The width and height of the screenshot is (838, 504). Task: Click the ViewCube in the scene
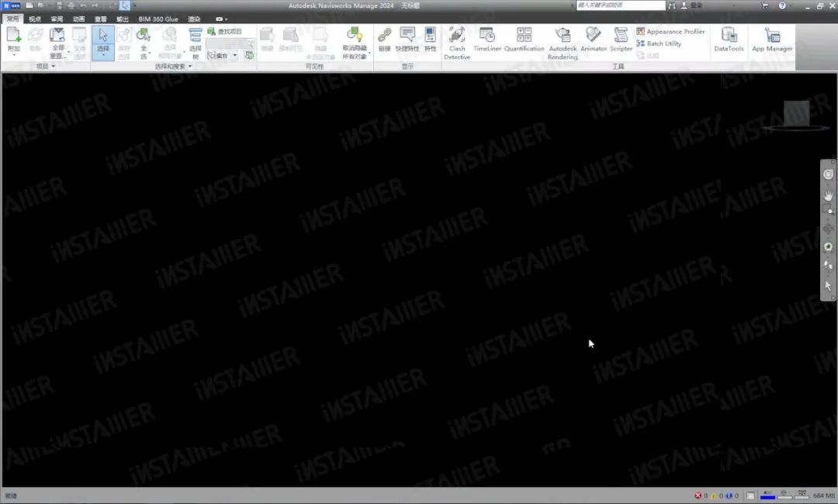(x=796, y=115)
